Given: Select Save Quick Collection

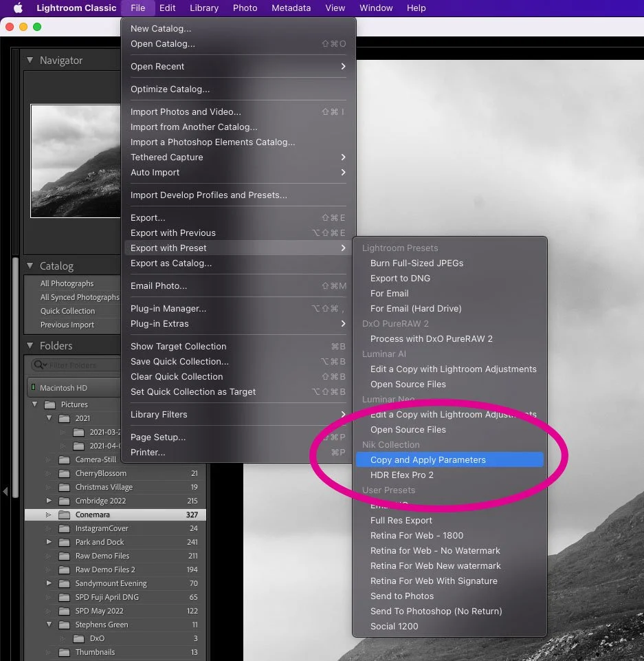Looking at the screenshot, I should [238, 362].
